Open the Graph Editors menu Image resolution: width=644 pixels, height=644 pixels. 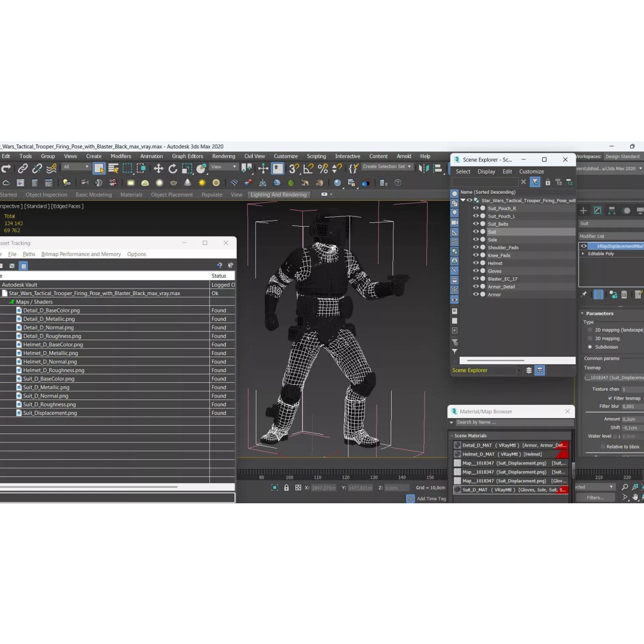pos(187,156)
